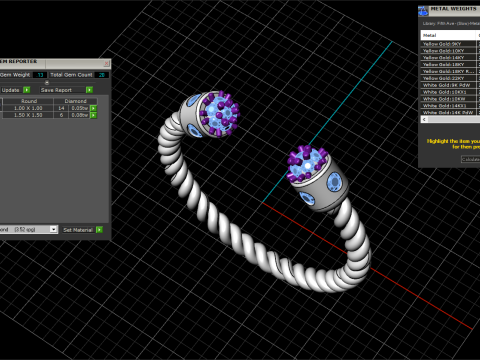Click the green arrow next to Save Report
480x360 pixels.
tap(89, 90)
